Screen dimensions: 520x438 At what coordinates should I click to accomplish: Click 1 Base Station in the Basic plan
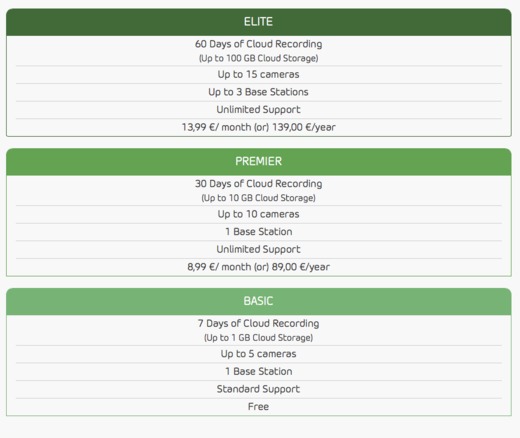tap(259, 371)
